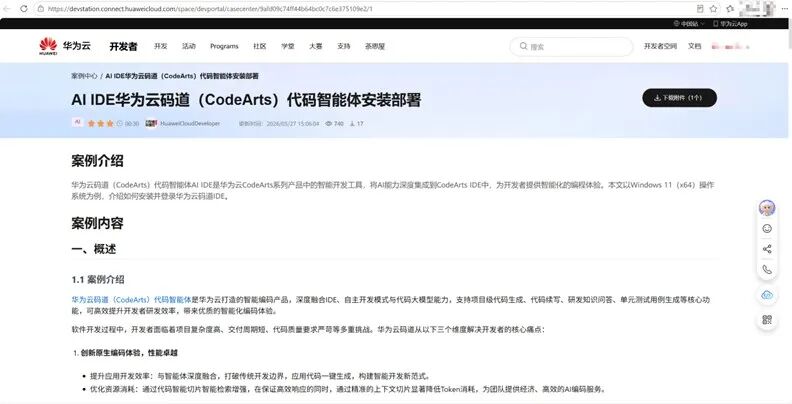Open the 文档 link
792x404 pixels.
(695, 46)
